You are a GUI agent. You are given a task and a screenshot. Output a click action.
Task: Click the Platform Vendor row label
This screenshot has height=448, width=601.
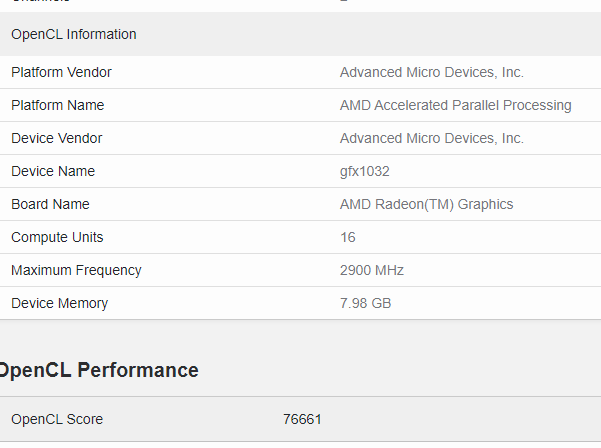tap(61, 72)
